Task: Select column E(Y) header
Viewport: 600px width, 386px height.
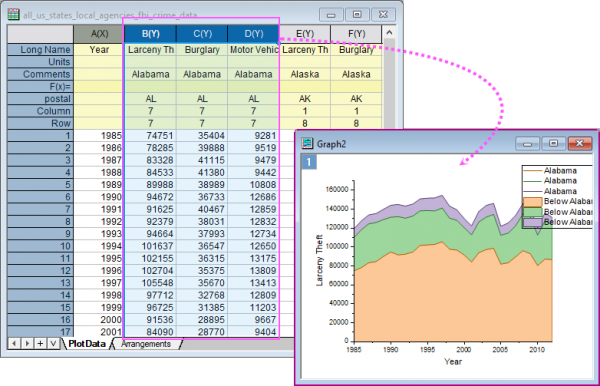Action: tap(305, 34)
